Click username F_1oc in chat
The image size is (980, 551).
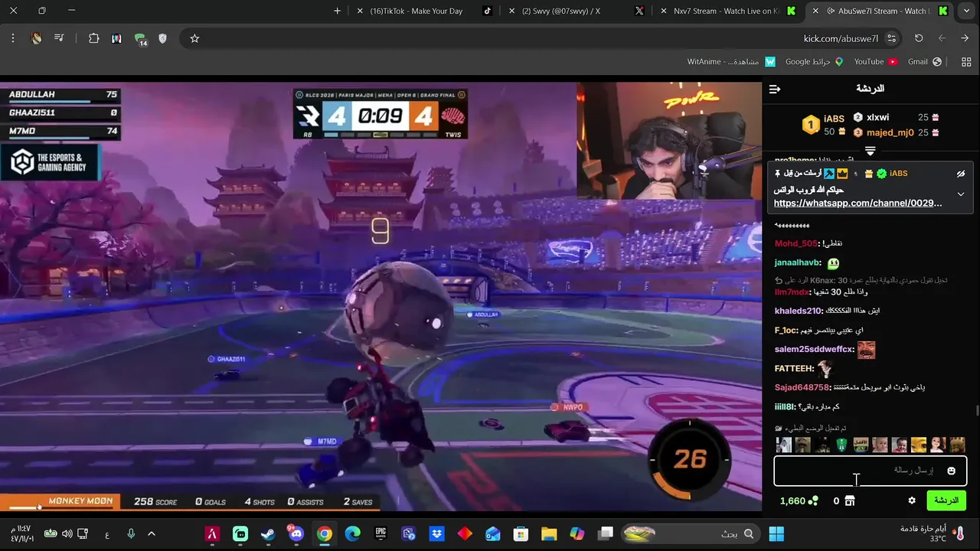[786, 330]
